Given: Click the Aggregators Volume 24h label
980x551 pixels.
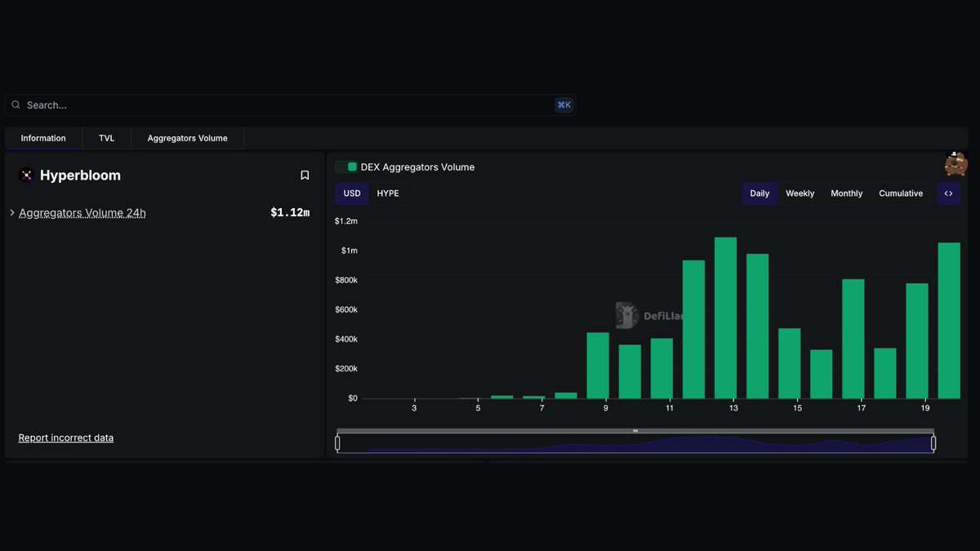Looking at the screenshot, I should pyautogui.click(x=82, y=213).
